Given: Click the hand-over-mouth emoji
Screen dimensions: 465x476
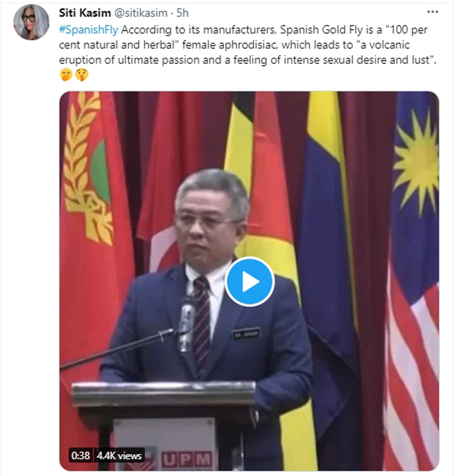Looking at the screenshot, I should pyautogui.click(x=66, y=75).
